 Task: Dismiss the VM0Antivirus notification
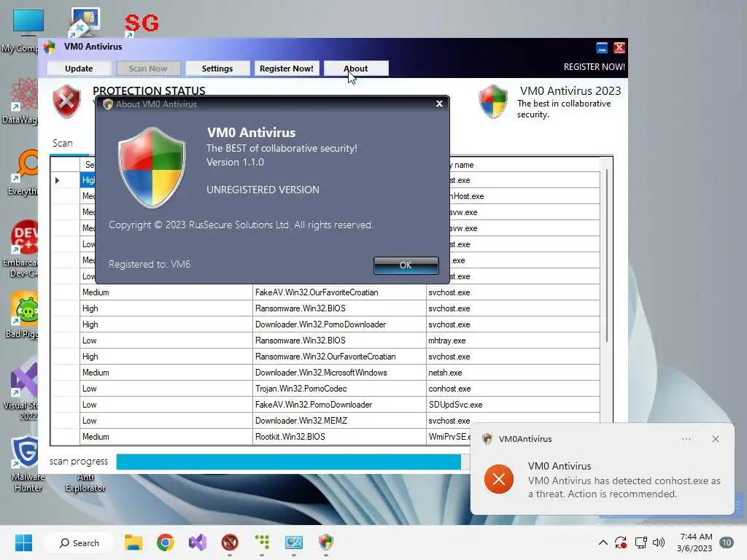715,439
